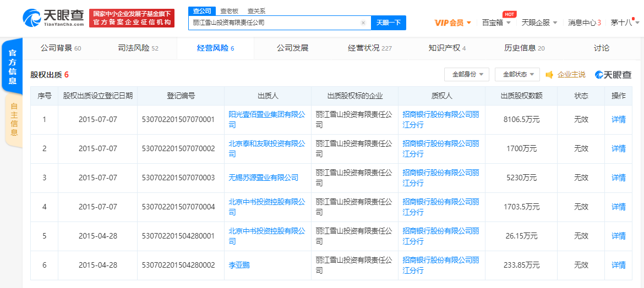
Task: View 详情 for row 1 pledge
Action: (619, 119)
